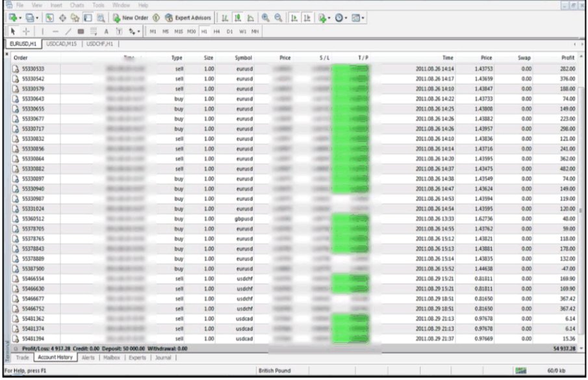588x380 pixels.
Task: Select the Vertical Line drawing tool
Action: (42, 31)
